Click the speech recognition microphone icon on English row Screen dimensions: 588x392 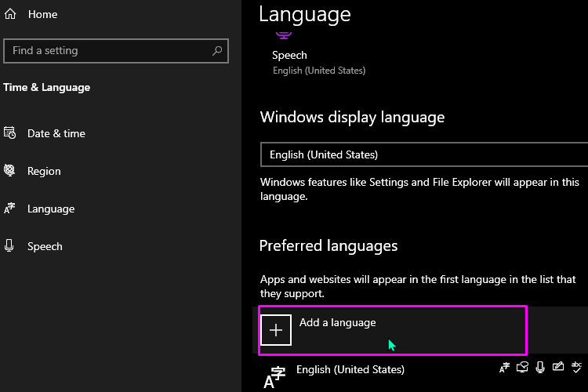click(x=540, y=367)
